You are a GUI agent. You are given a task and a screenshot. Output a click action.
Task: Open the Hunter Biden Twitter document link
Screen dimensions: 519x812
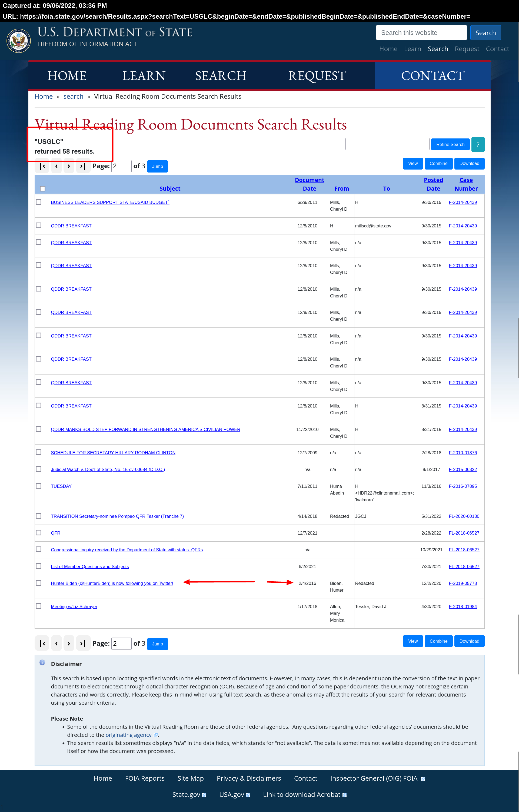(112, 583)
